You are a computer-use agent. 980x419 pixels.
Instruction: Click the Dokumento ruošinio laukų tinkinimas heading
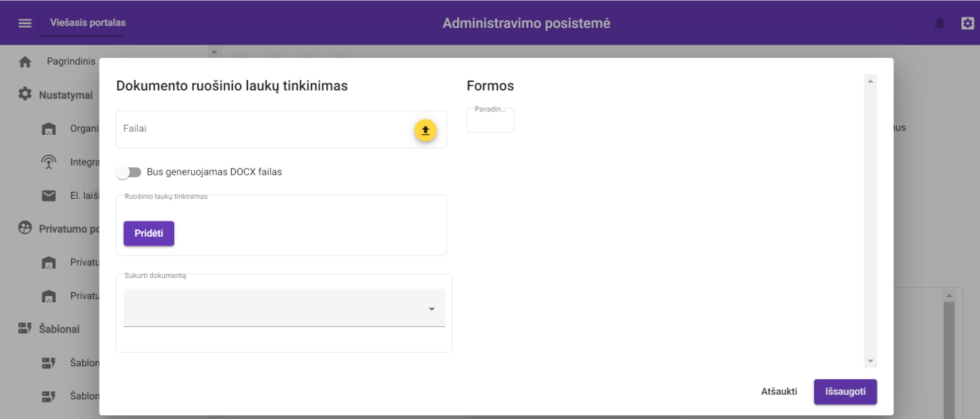pyautogui.click(x=232, y=86)
